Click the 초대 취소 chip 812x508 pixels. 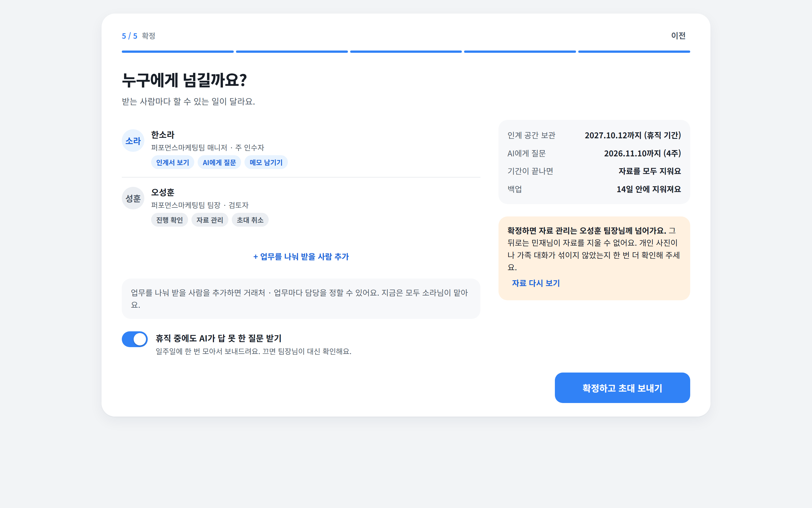point(250,220)
